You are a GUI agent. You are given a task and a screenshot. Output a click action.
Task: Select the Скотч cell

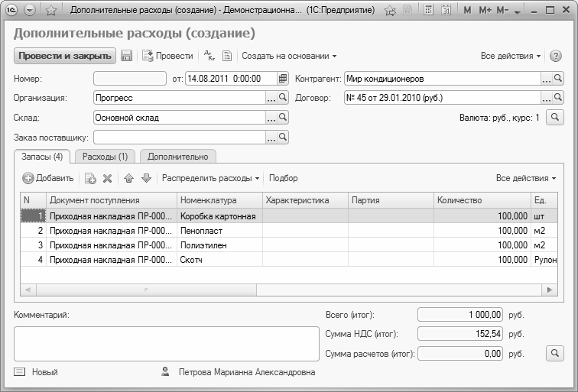pyautogui.click(x=219, y=260)
